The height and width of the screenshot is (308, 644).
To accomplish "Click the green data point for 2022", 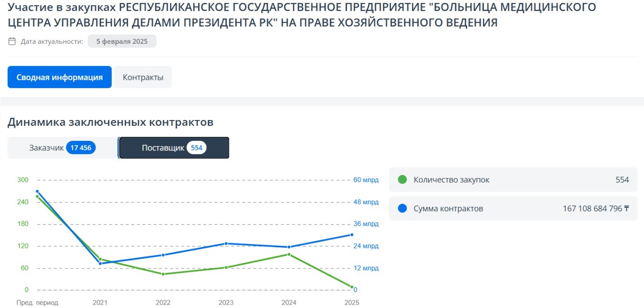I will pyautogui.click(x=163, y=274).
